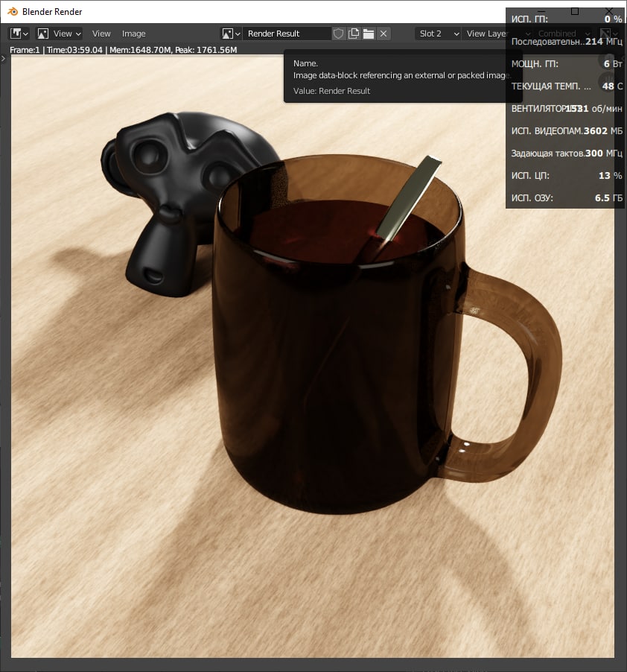This screenshot has height=672, width=627.
Task: Maximize the Blender Render window
Action: 575,11
